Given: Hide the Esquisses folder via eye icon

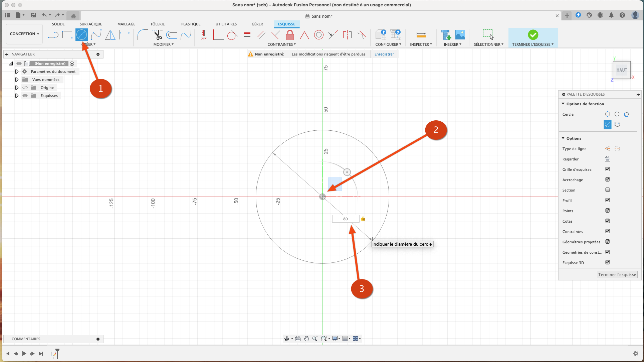Looking at the screenshot, I should click(25, 96).
